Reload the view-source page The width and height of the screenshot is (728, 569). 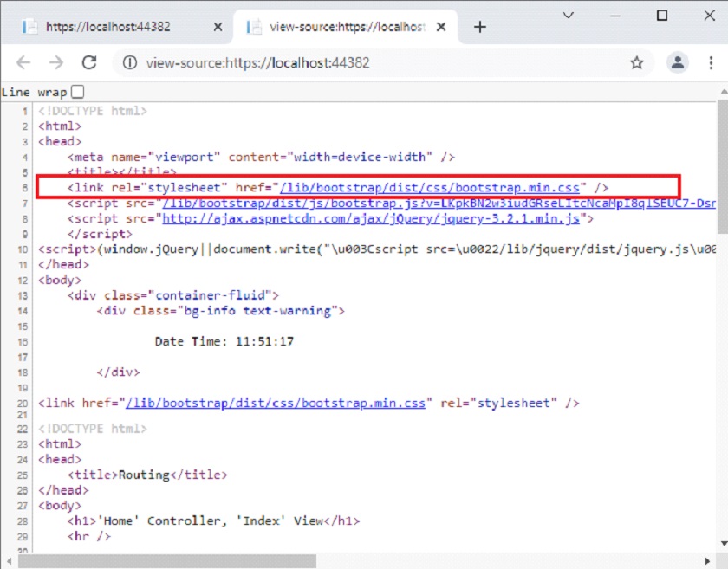(89, 62)
